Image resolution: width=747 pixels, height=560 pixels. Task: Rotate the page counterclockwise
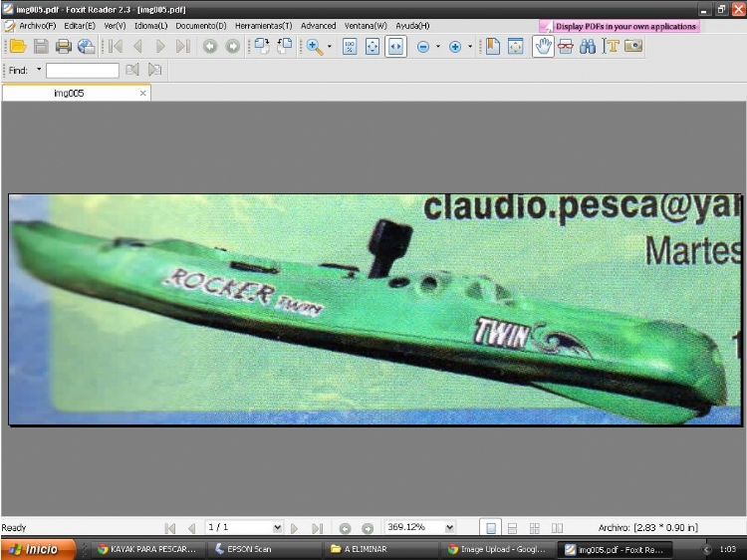(x=285, y=46)
